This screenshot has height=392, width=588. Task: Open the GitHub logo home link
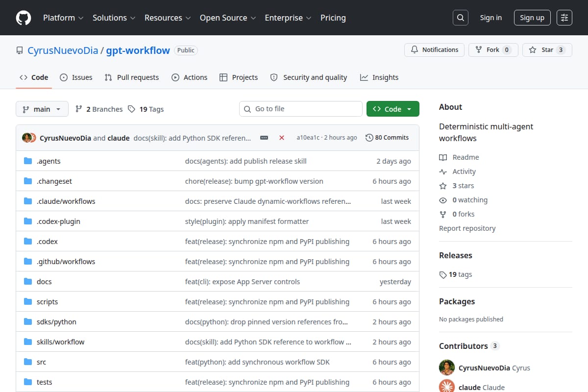24,18
